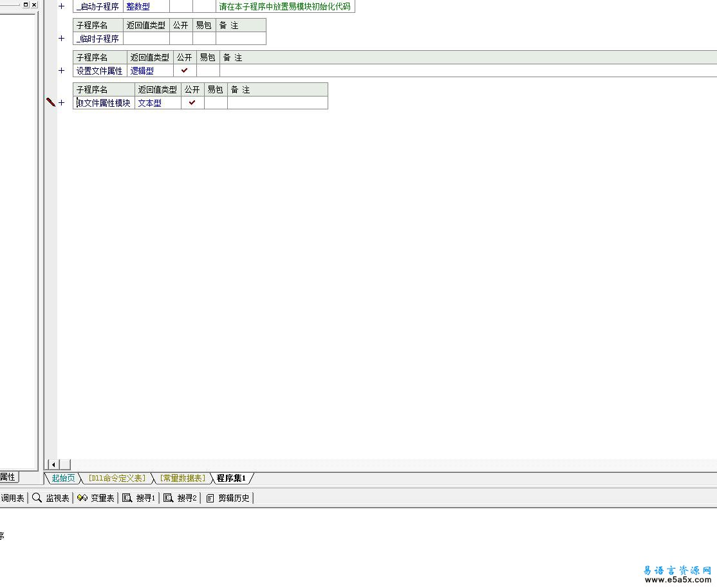Switch to the [Dll命令定义表] tab
This screenshot has height=588, width=717.
click(x=117, y=478)
